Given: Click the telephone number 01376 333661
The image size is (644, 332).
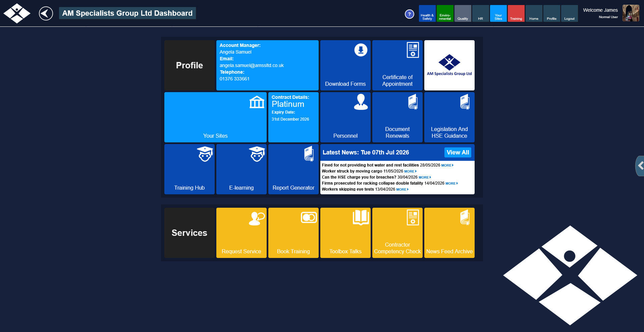Looking at the screenshot, I should (234, 79).
